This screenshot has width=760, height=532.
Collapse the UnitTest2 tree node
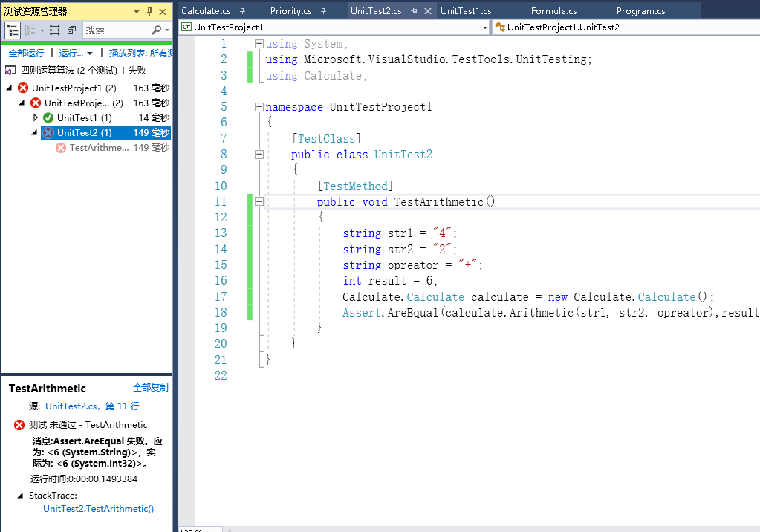pos(35,133)
